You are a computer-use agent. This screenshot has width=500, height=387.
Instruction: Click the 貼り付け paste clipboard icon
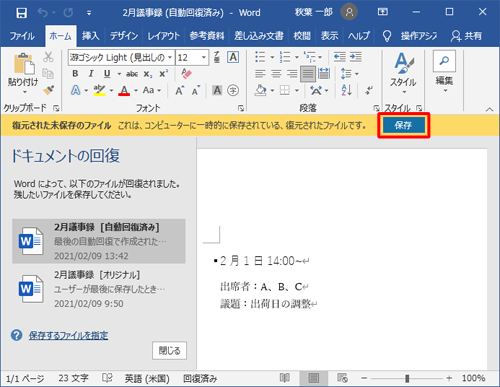click(23, 63)
